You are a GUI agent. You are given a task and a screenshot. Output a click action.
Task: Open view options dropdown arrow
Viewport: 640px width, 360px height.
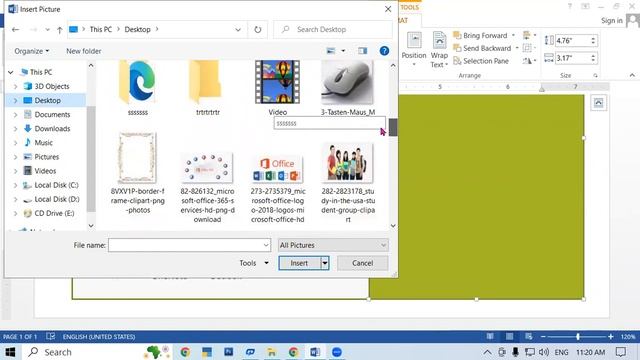tap(343, 51)
